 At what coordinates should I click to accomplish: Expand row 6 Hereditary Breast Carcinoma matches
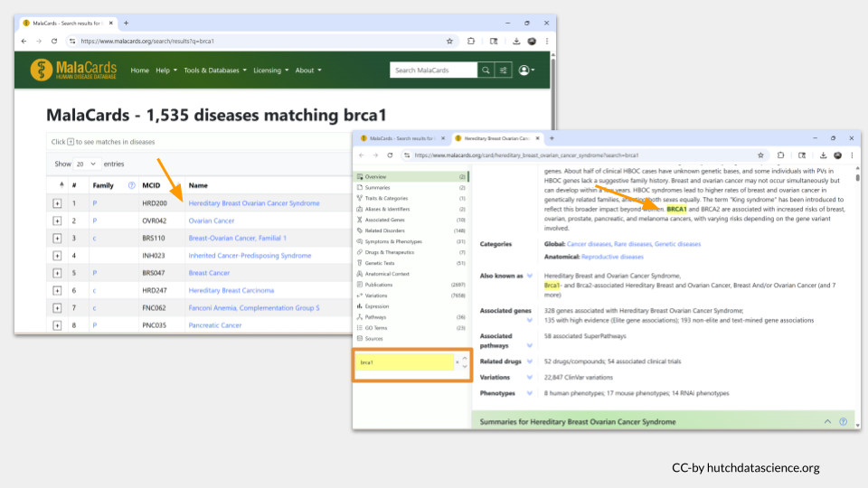(x=57, y=290)
